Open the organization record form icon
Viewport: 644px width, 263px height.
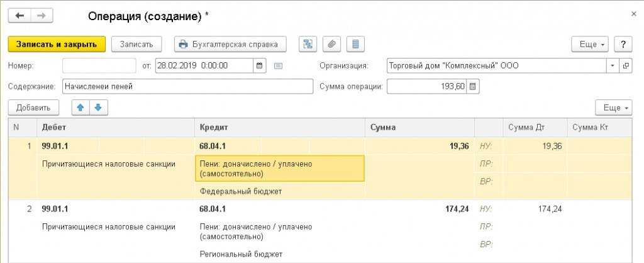click(x=626, y=65)
